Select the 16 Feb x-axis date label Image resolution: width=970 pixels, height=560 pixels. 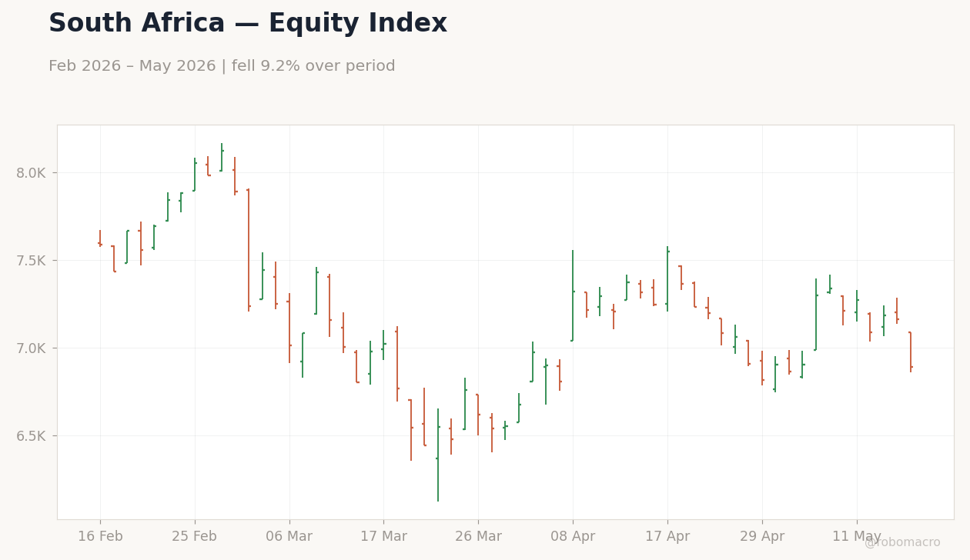point(100,537)
